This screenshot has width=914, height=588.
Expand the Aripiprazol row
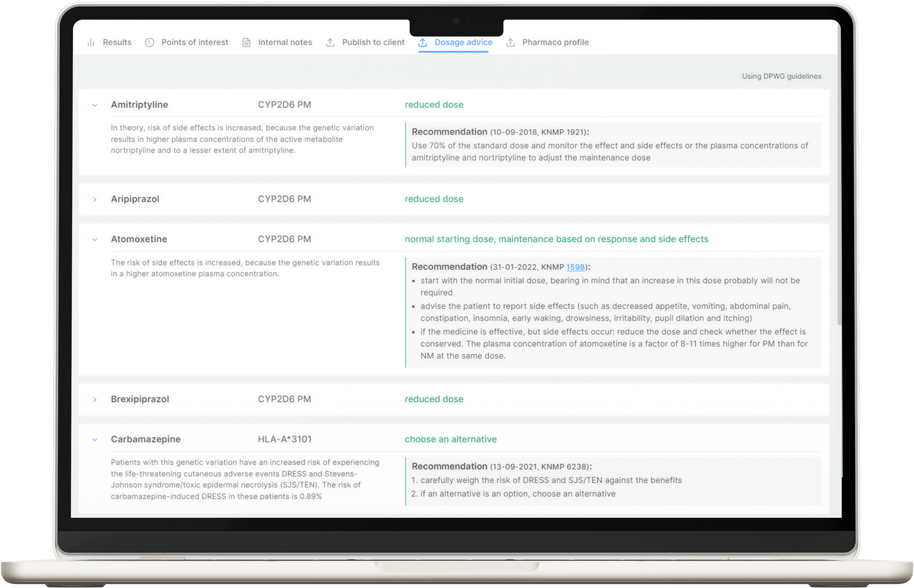tap(95, 199)
